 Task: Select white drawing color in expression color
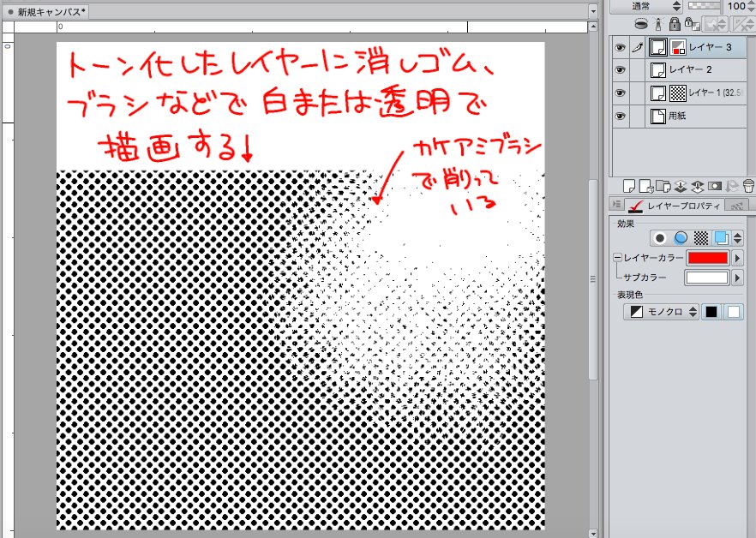[733, 312]
